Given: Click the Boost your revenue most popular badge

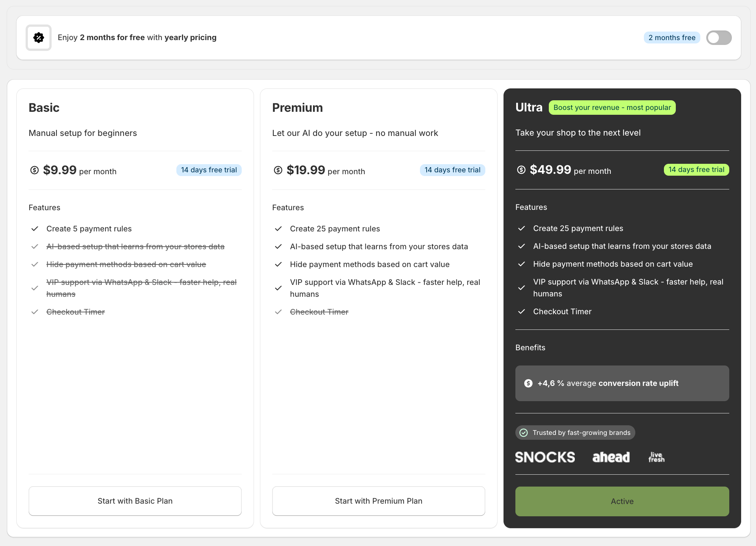Looking at the screenshot, I should (x=612, y=108).
